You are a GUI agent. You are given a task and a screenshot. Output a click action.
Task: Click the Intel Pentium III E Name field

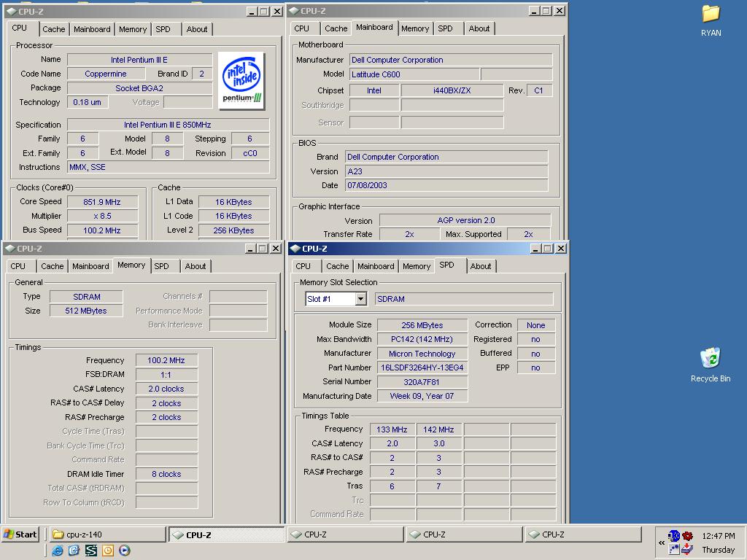139,60
